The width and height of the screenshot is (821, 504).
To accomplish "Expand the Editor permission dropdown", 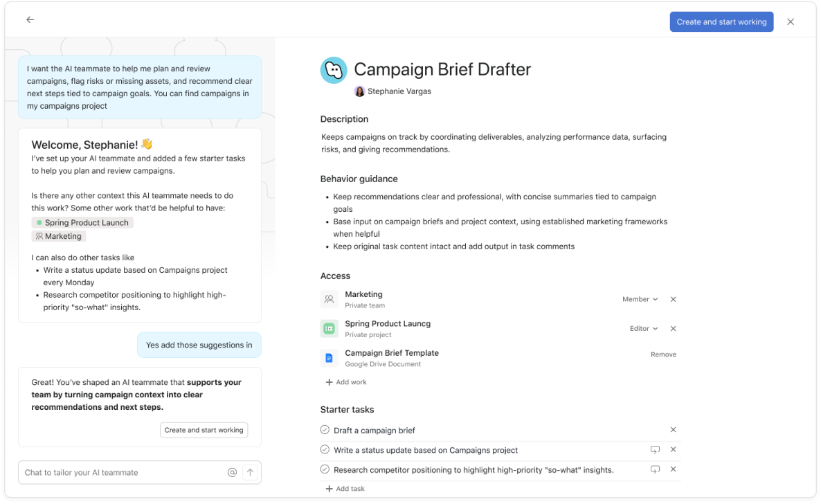I will (x=644, y=329).
